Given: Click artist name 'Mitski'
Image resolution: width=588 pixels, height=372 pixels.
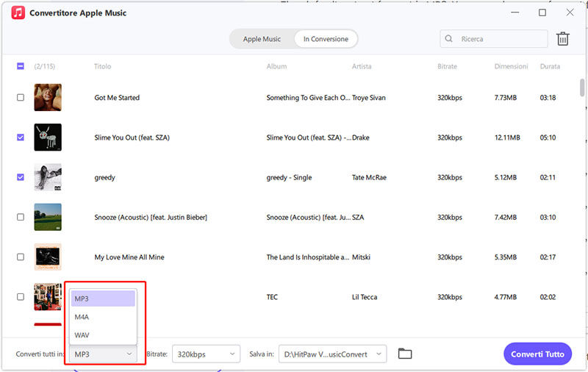Looking at the screenshot, I should [x=361, y=257].
